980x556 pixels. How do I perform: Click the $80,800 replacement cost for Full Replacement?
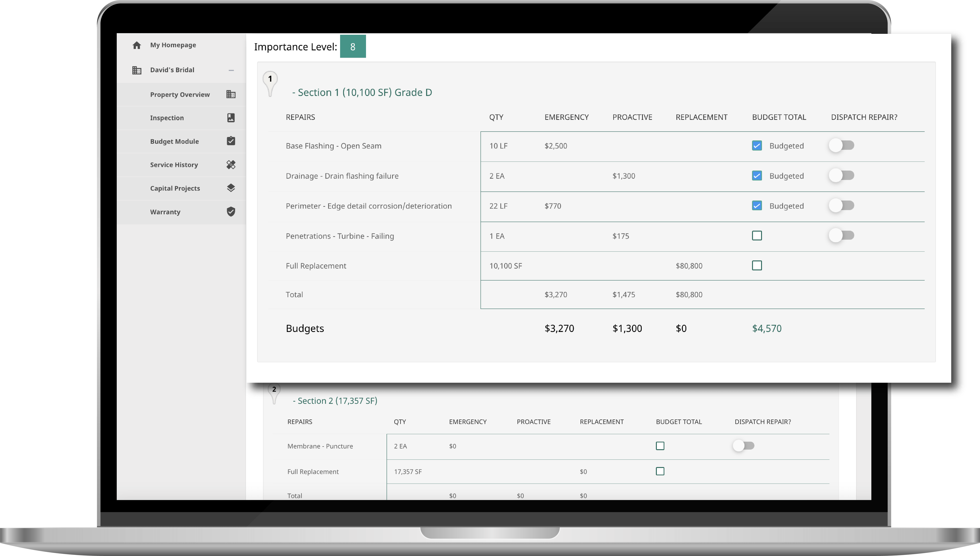pos(689,266)
